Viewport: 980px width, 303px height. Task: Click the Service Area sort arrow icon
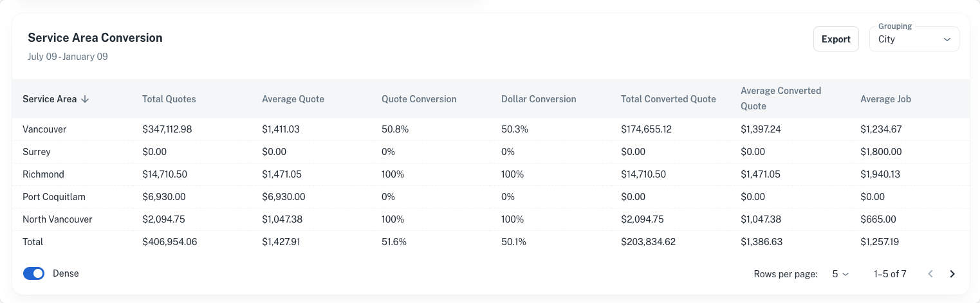(x=85, y=99)
